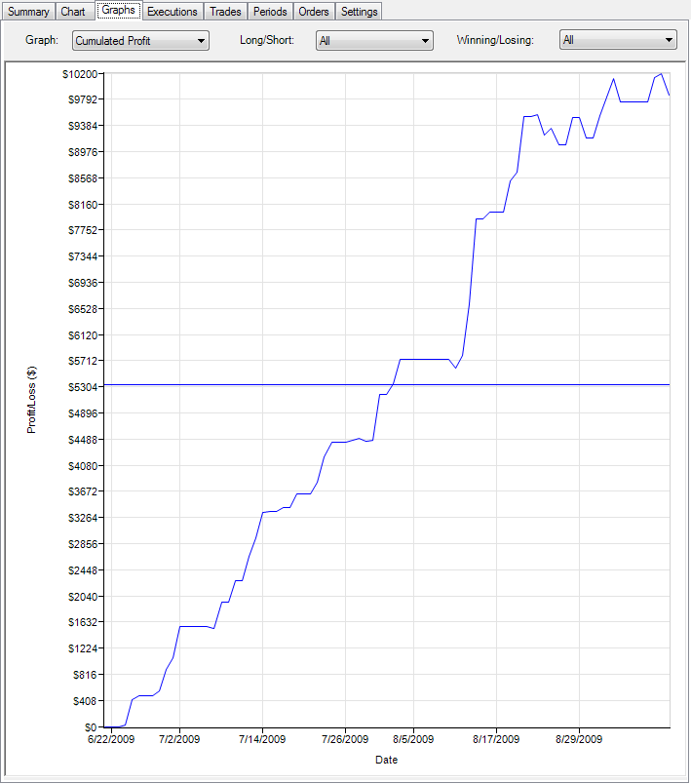The height and width of the screenshot is (784, 691).
Task: Open the Chart tab
Action: point(73,12)
